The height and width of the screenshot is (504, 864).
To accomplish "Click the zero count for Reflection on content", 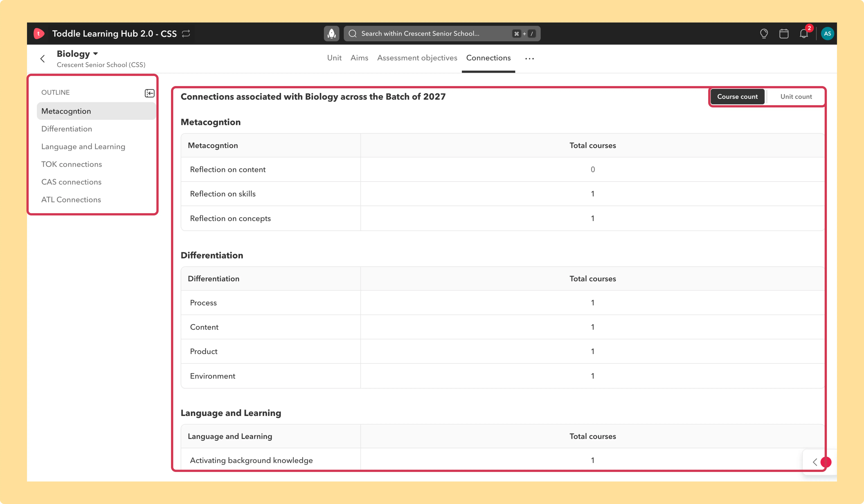I will click(593, 169).
